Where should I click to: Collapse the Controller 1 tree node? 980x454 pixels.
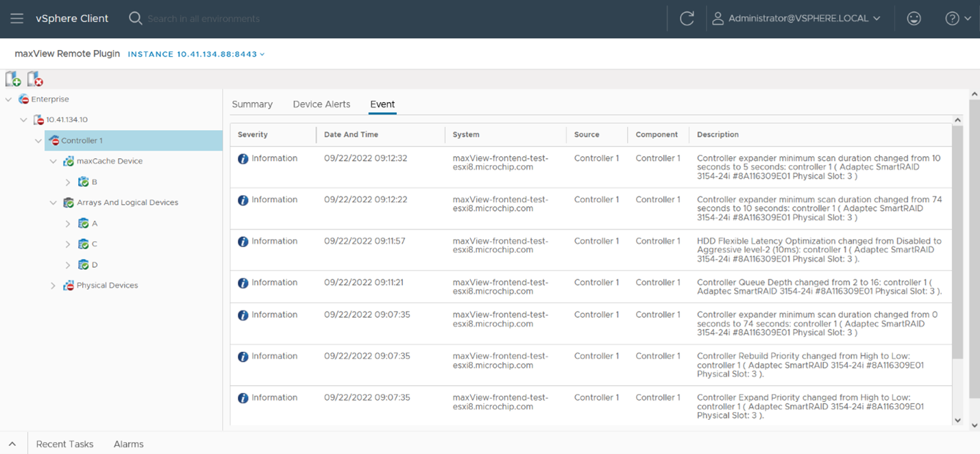click(x=38, y=140)
